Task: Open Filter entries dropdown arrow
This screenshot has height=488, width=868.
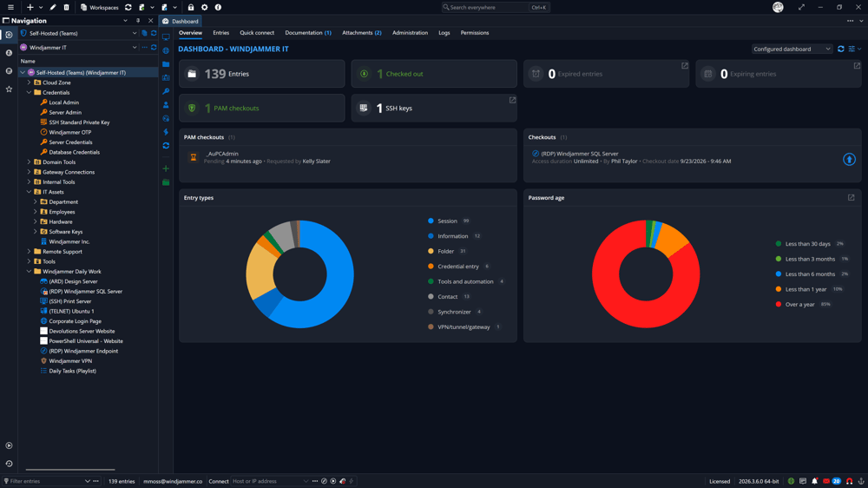Action: [87, 481]
